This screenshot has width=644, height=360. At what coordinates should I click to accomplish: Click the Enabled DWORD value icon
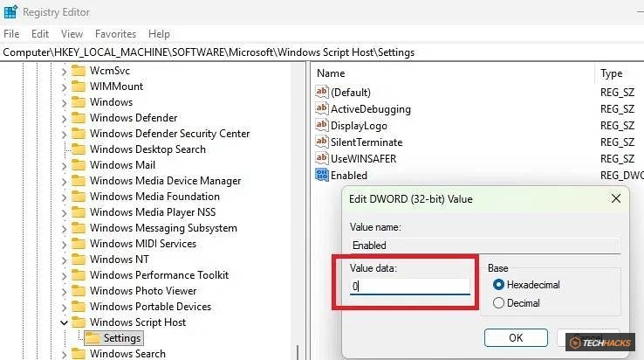322,175
